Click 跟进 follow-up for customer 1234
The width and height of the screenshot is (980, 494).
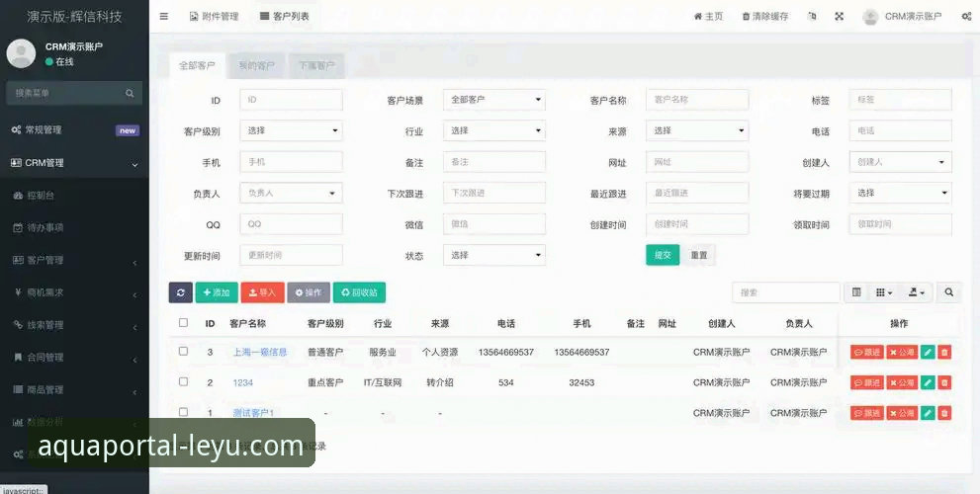click(867, 382)
